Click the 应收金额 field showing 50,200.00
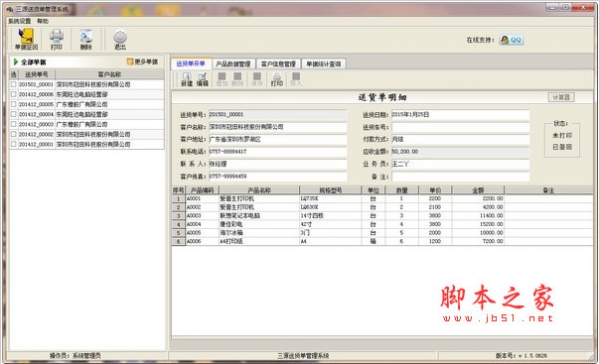The width and height of the screenshot is (600, 364). (x=460, y=152)
